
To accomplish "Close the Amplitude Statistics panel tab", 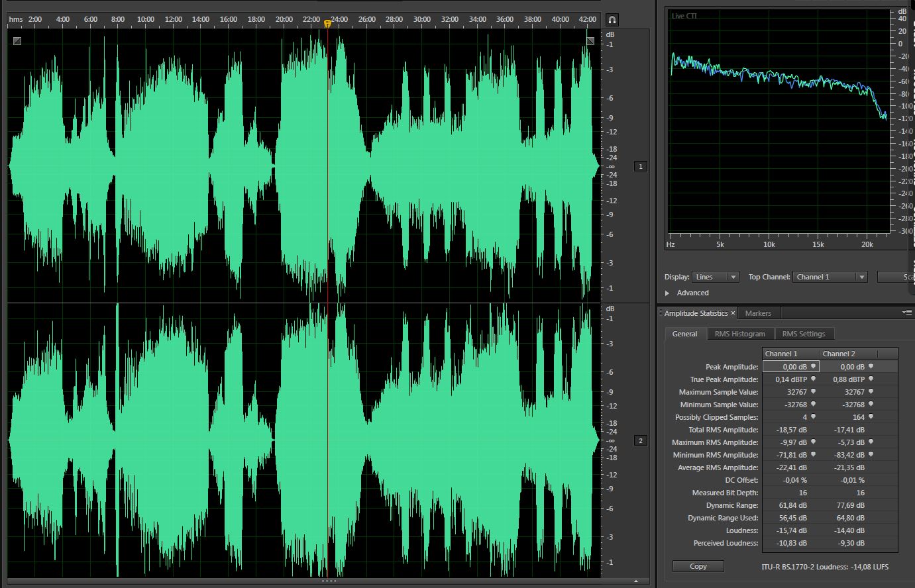I will [x=733, y=313].
